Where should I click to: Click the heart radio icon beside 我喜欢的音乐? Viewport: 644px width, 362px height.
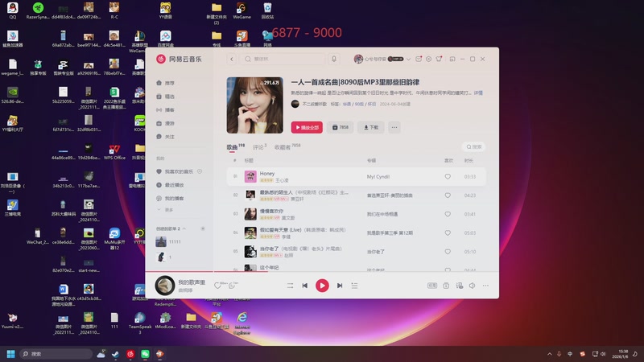200,171
